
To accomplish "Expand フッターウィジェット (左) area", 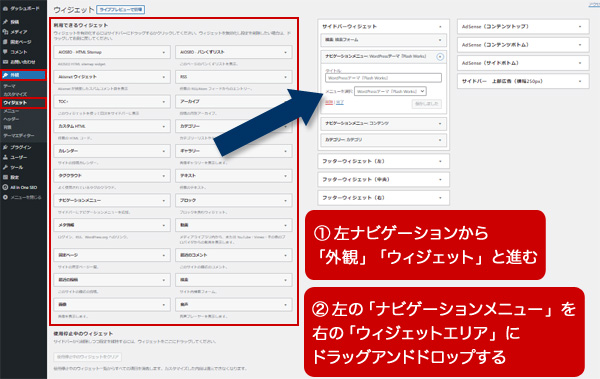I will pyautogui.click(x=440, y=162).
